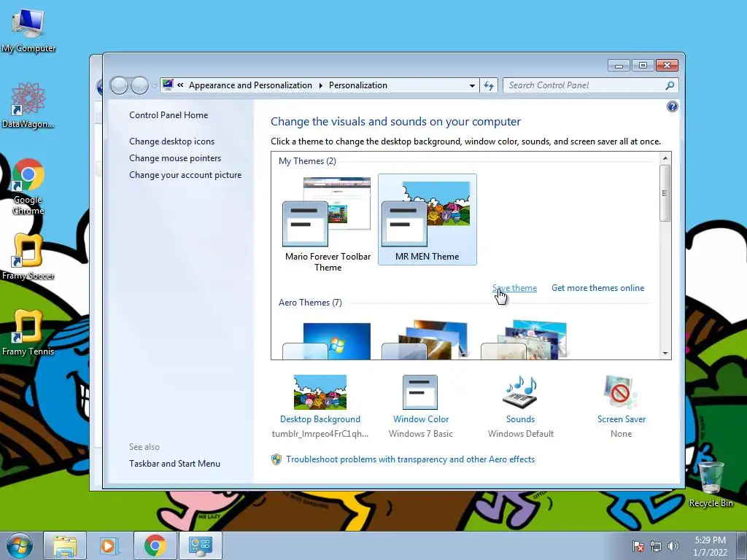The image size is (747, 560).
Task: Click Get more themes online
Action: (597, 287)
